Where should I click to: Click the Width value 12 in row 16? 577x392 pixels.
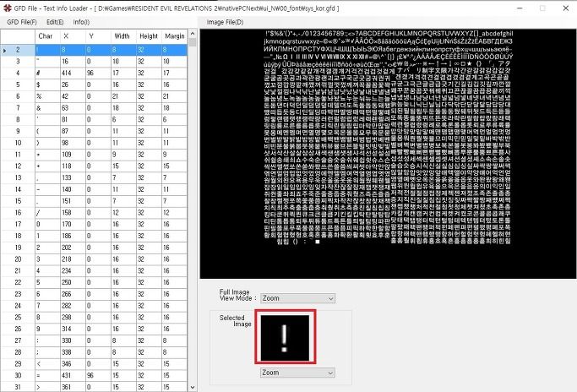click(x=123, y=213)
